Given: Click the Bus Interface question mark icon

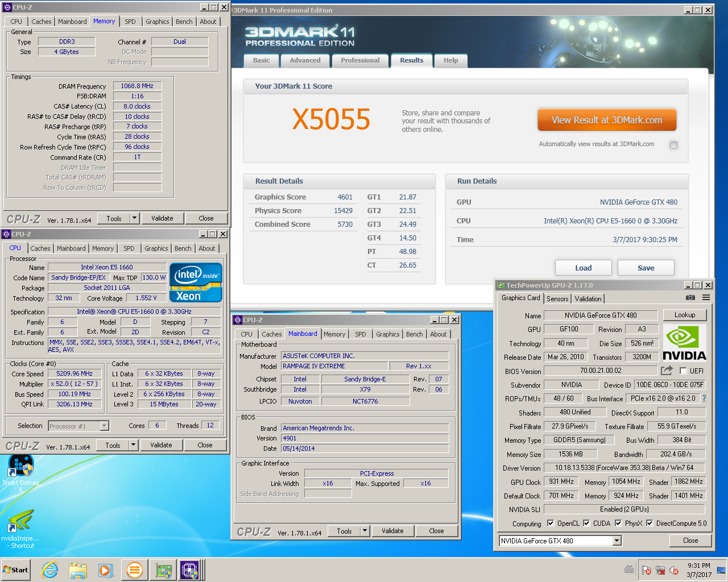Looking at the screenshot, I should click(x=704, y=398).
